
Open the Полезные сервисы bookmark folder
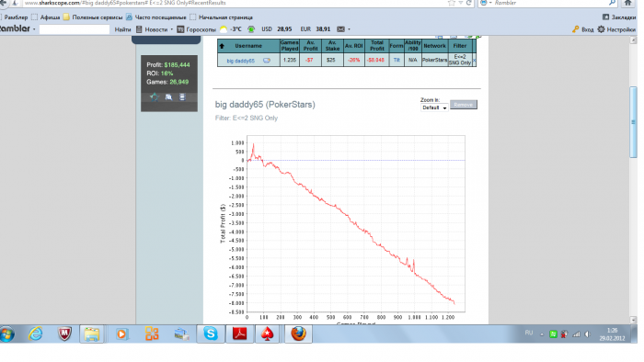(x=93, y=17)
